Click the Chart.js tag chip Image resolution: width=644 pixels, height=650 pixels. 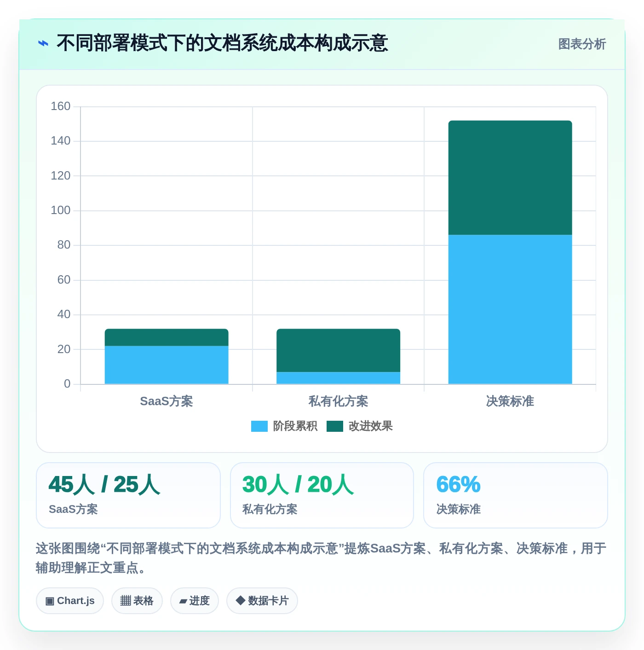coord(70,601)
